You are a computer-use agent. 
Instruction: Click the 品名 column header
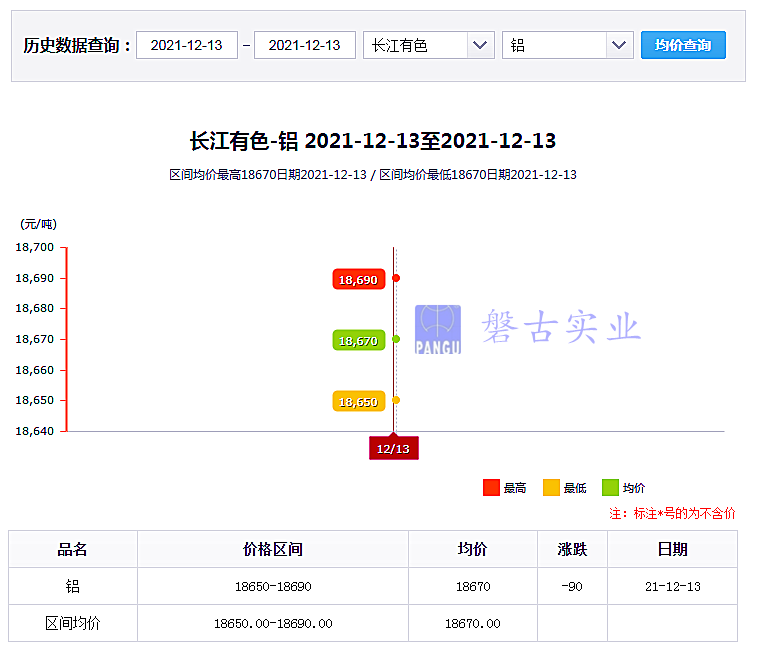click(x=73, y=549)
